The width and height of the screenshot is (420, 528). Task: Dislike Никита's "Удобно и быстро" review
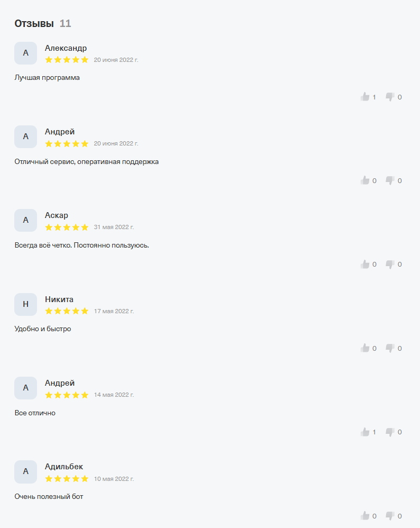pyautogui.click(x=390, y=348)
